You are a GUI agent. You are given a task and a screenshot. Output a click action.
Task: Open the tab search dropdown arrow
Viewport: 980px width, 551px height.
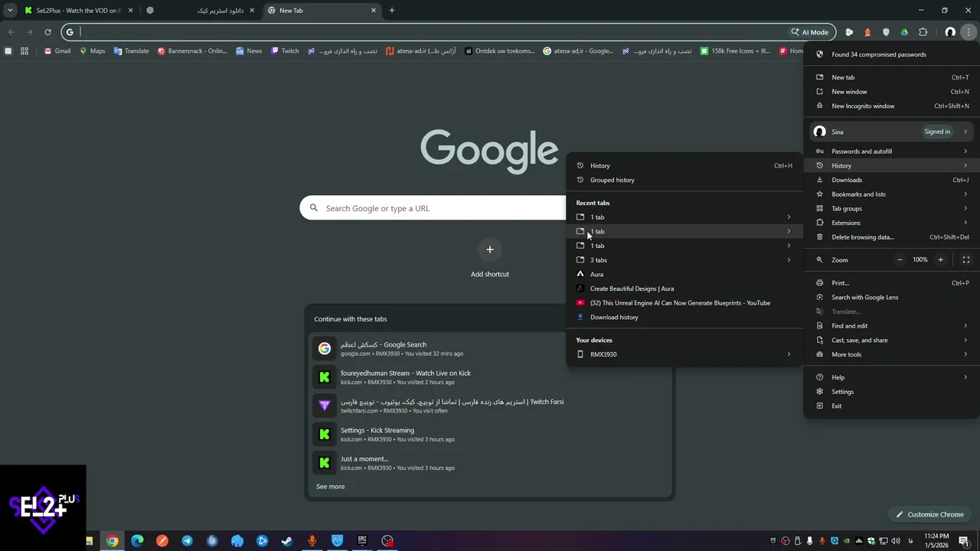point(10,10)
